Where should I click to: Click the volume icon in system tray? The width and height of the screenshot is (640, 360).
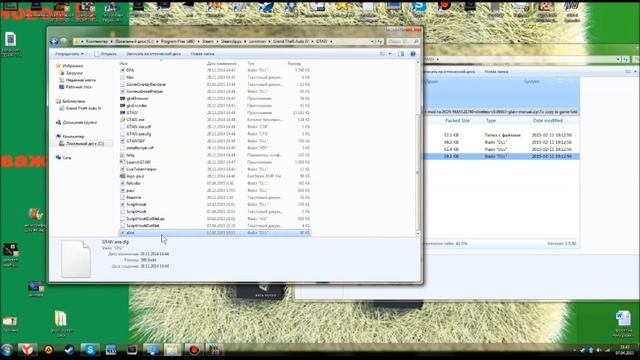click(599, 350)
